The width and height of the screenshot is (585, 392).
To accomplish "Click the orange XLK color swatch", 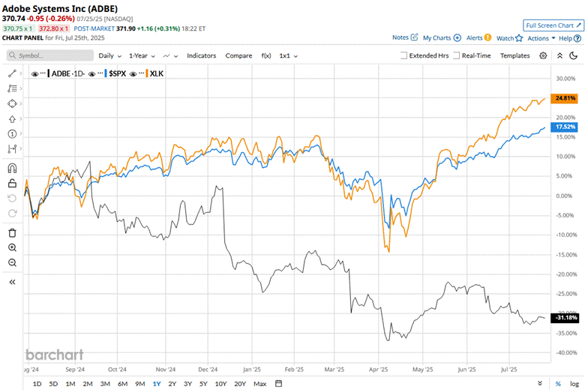I will 147,73.
